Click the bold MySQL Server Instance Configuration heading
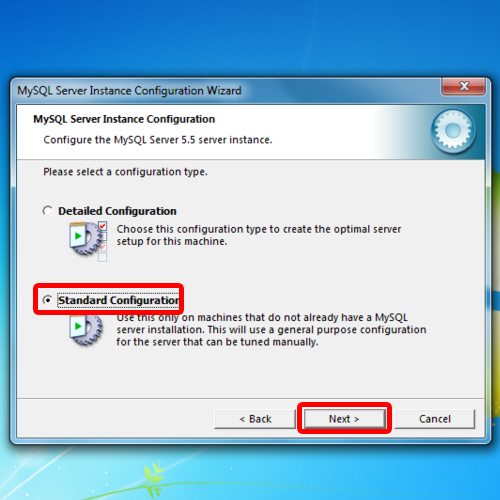 (124, 119)
